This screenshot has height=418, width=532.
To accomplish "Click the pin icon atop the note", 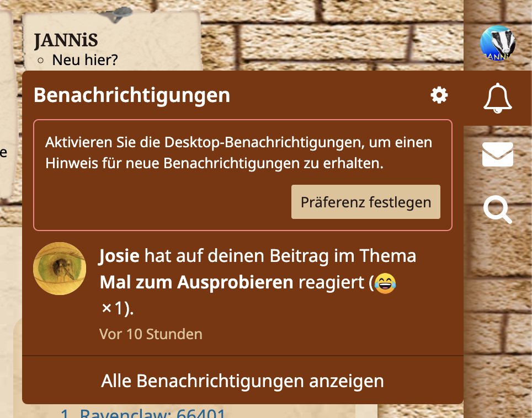I will (117, 14).
